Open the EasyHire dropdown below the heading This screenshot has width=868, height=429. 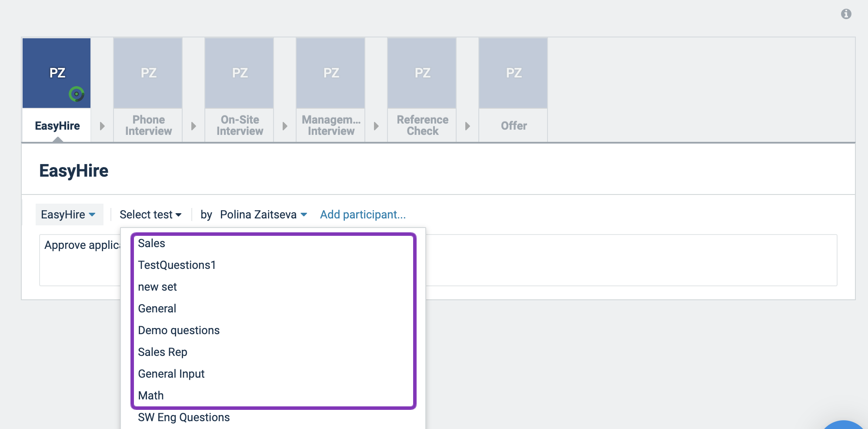pos(69,214)
